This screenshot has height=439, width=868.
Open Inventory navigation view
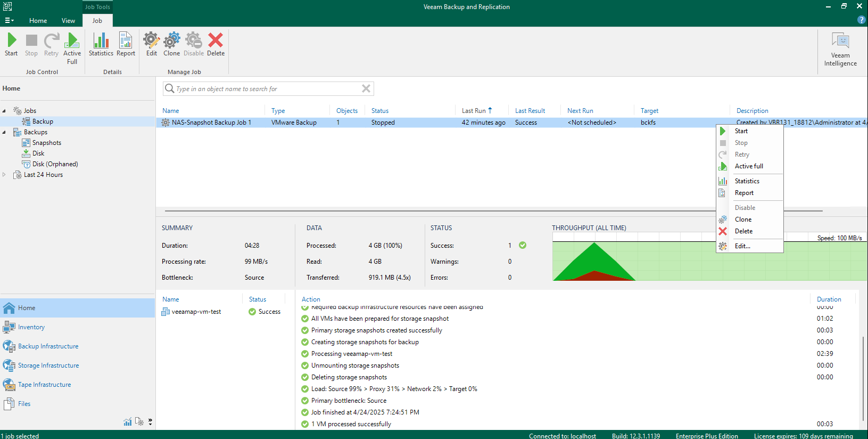point(78,327)
